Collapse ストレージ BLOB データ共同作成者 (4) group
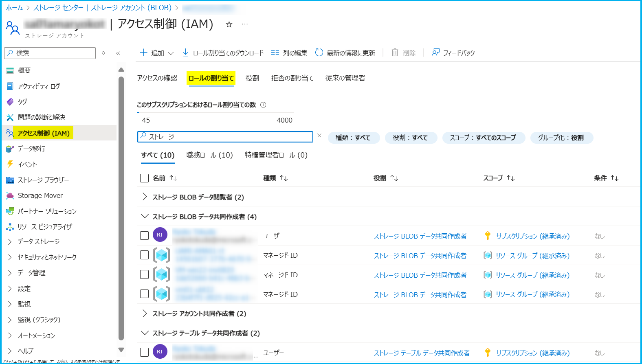The width and height of the screenshot is (642, 364). tap(145, 216)
